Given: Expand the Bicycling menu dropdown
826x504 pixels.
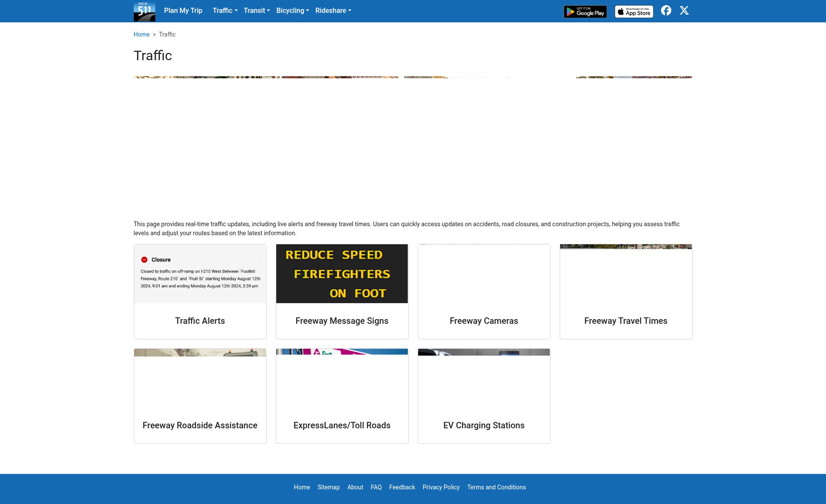Looking at the screenshot, I should click(293, 11).
